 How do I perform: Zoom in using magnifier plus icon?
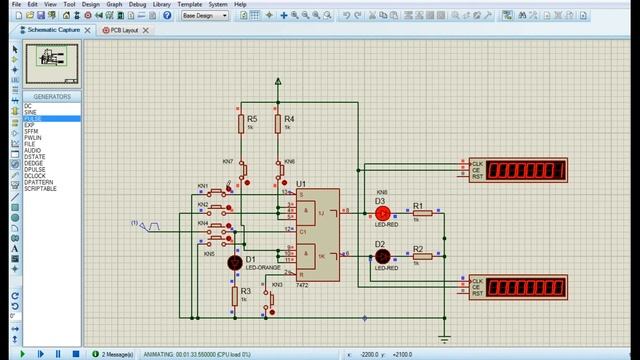pyautogui.click(x=295, y=16)
